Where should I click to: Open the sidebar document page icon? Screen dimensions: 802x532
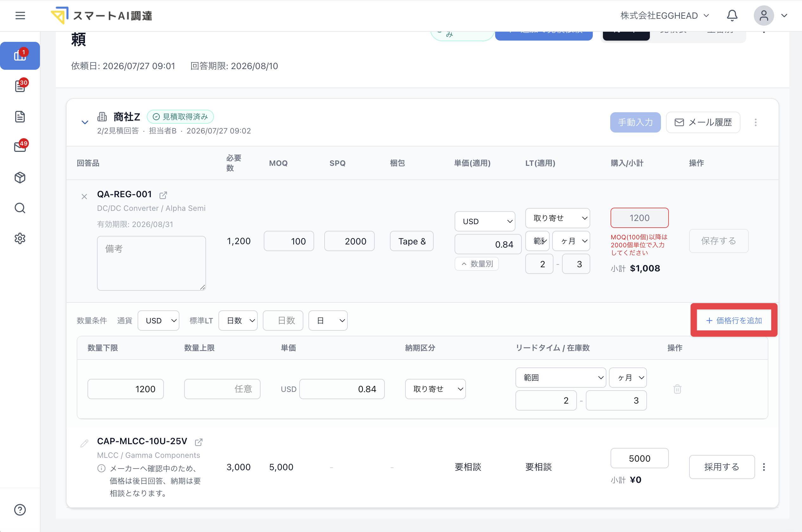20,117
